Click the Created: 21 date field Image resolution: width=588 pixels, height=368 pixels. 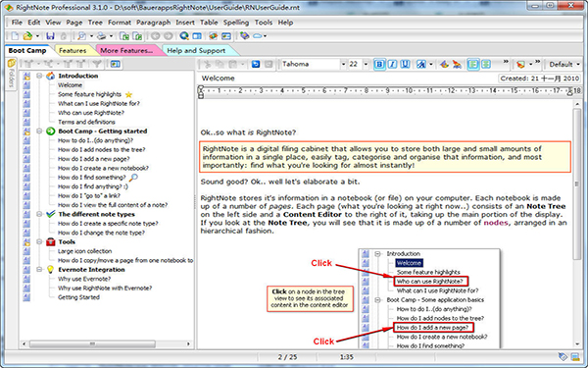click(x=540, y=79)
